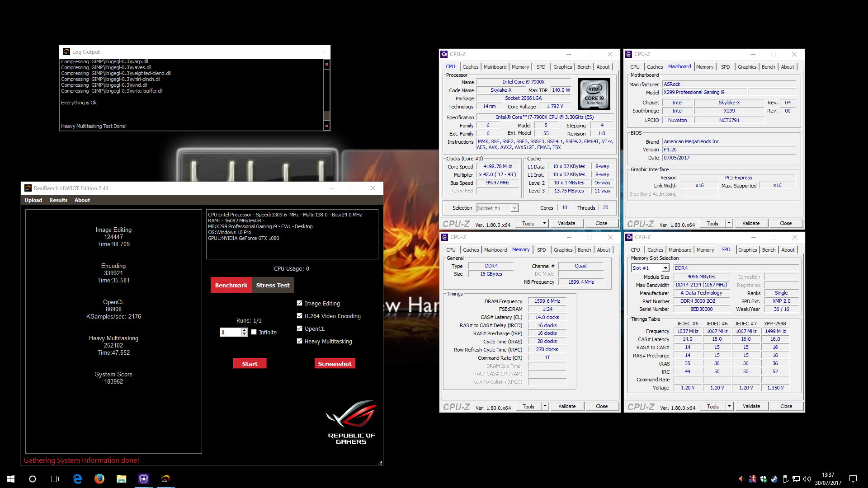868x488 pixels.
Task: Open the Action Center notification icon
Action: [x=853, y=479]
